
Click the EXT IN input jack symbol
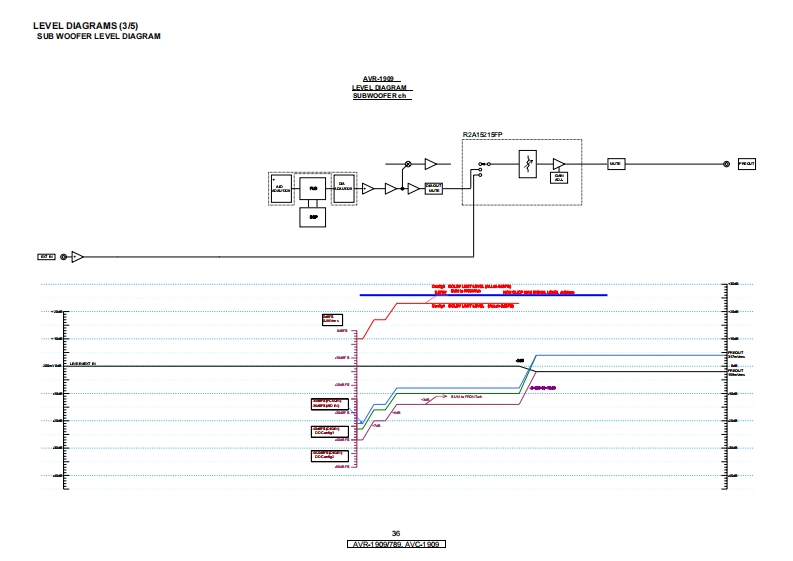click(65, 257)
